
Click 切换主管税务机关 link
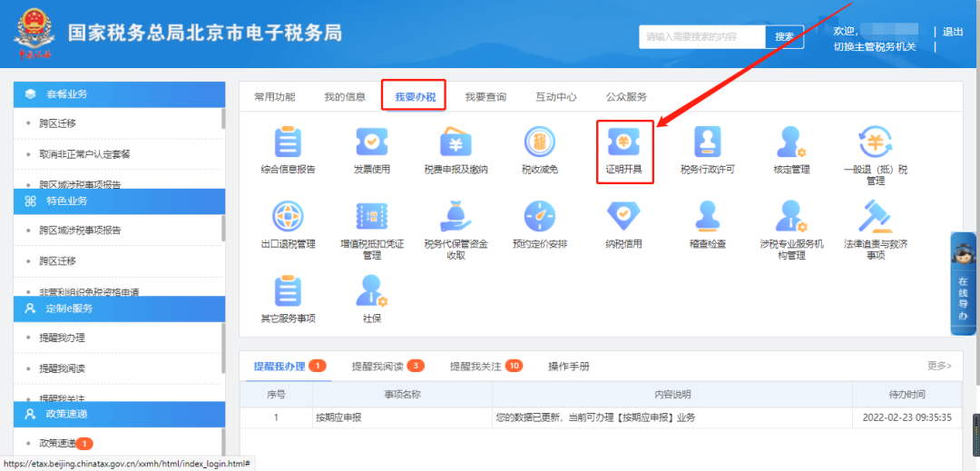875,47
